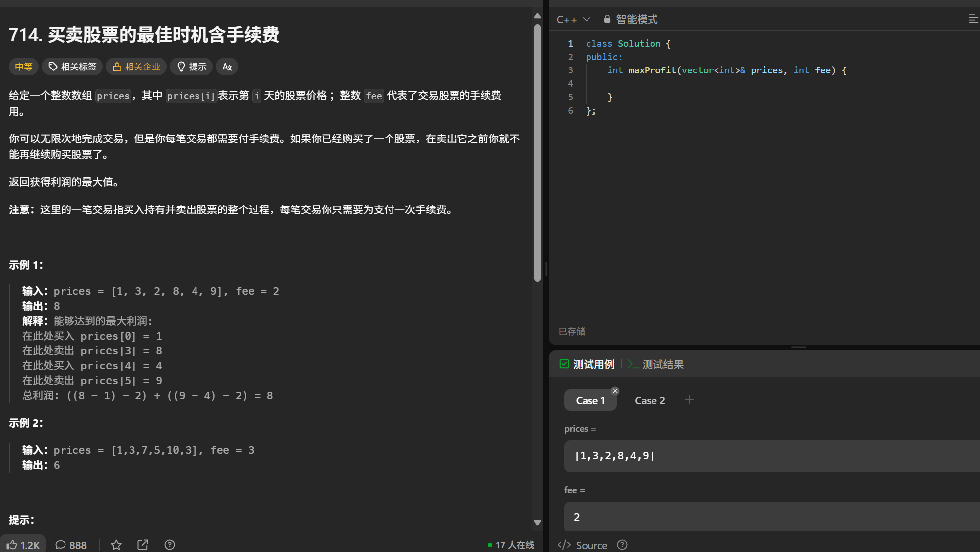Open the comments showing 888
Screen dimensions: 980x552
[71, 545]
